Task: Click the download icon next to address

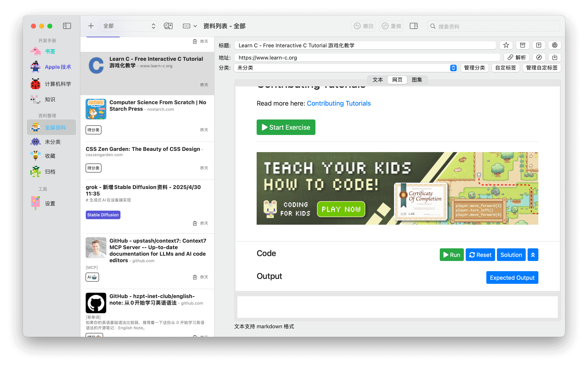Action: (555, 57)
